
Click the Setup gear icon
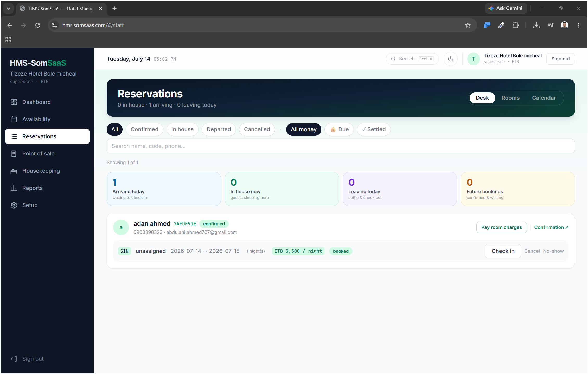pyautogui.click(x=14, y=205)
